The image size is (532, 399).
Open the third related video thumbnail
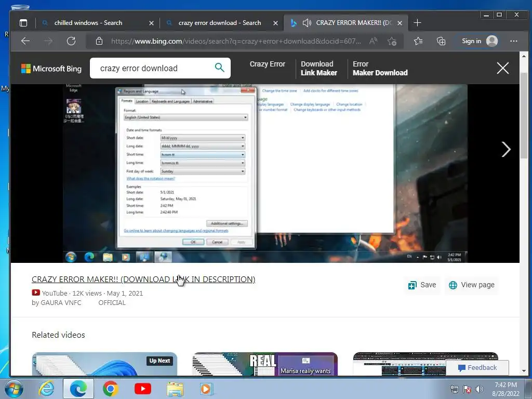pos(425,364)
